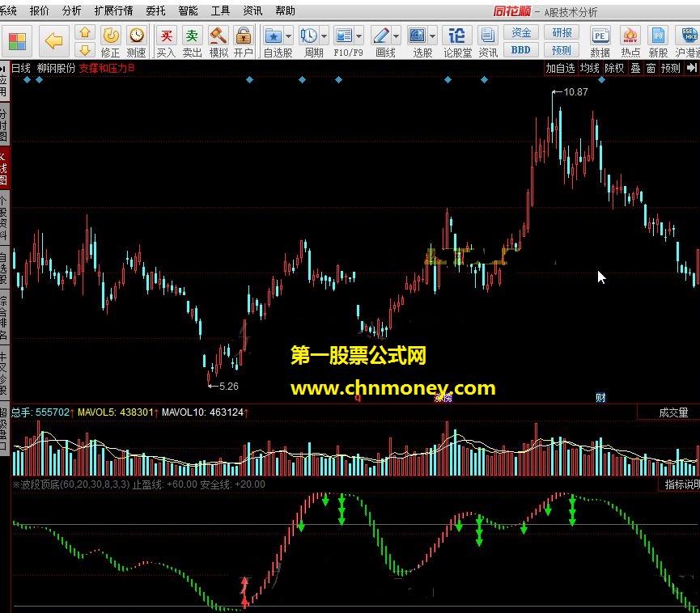
Task: Click the BBD button
Action: coord(521,50)
